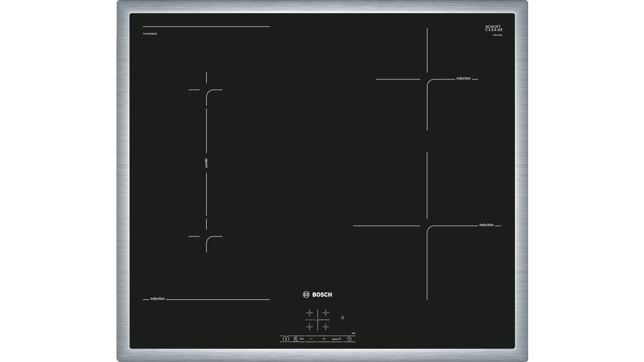Image resolution: width=644 pixels, height=362 pixels.
Task: Click the bottom-left "induction" label
Action: [157, 298]
